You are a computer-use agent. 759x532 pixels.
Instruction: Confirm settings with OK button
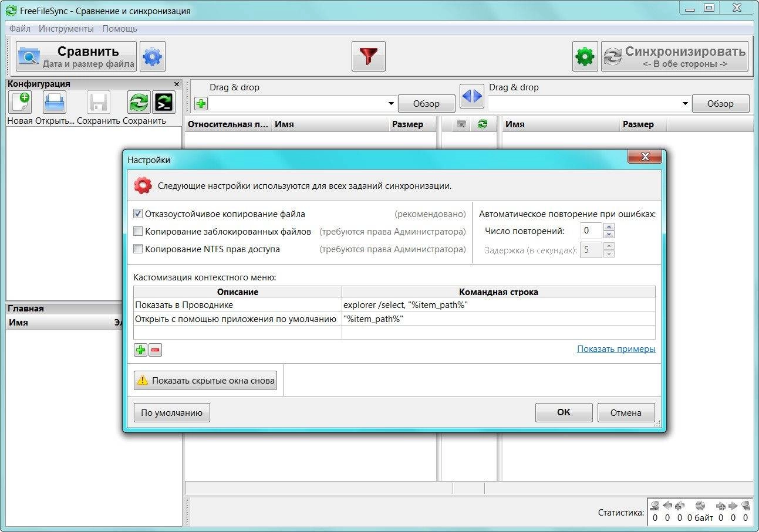[564, 412]
